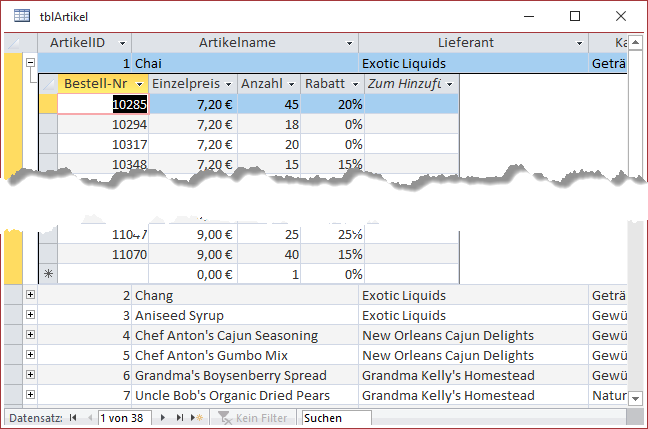Screen dimensions: 648x429
Task: Click the Kein Filter button
Action: (x=252, y=418)
